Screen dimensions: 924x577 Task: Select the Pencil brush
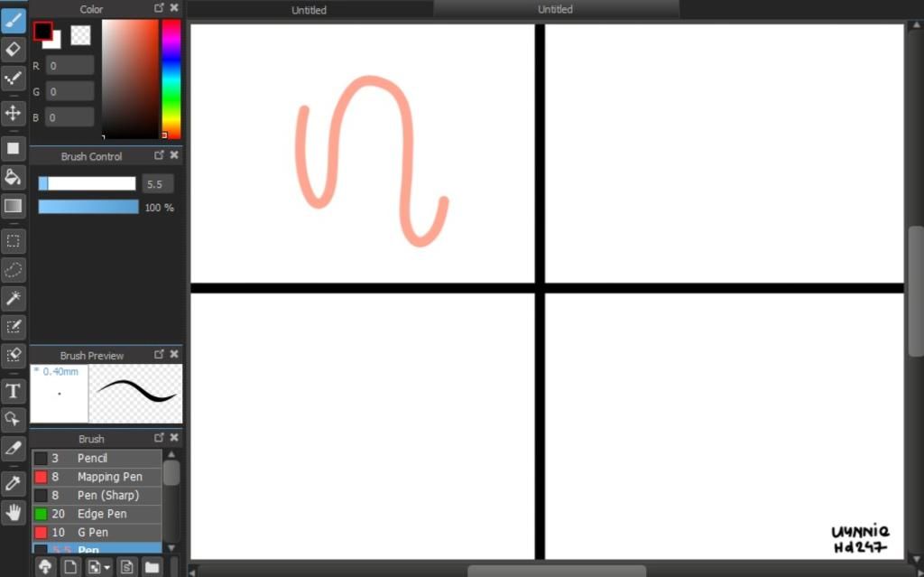tap(97, 458)
